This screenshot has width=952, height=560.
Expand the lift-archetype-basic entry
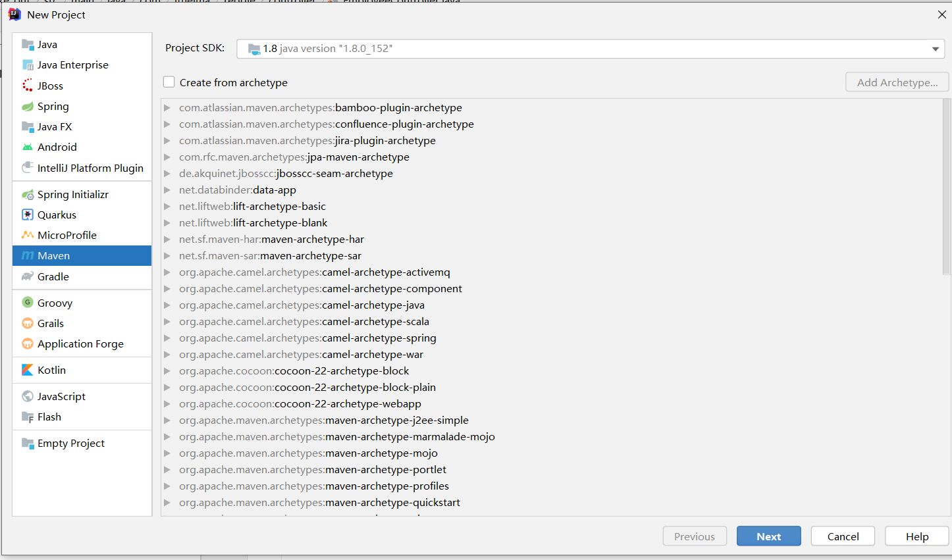pyautogui.click(x=167, y=207)
